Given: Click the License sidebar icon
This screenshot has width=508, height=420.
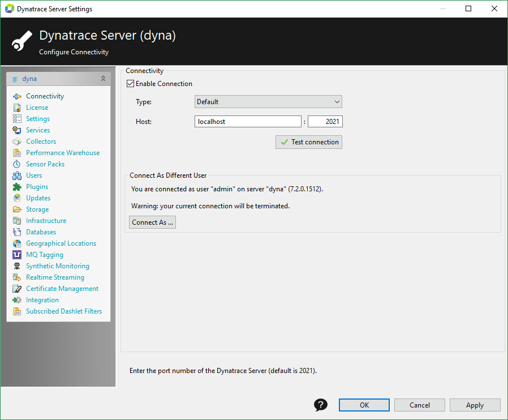Looking at the screenshot, I should point(17,108).
